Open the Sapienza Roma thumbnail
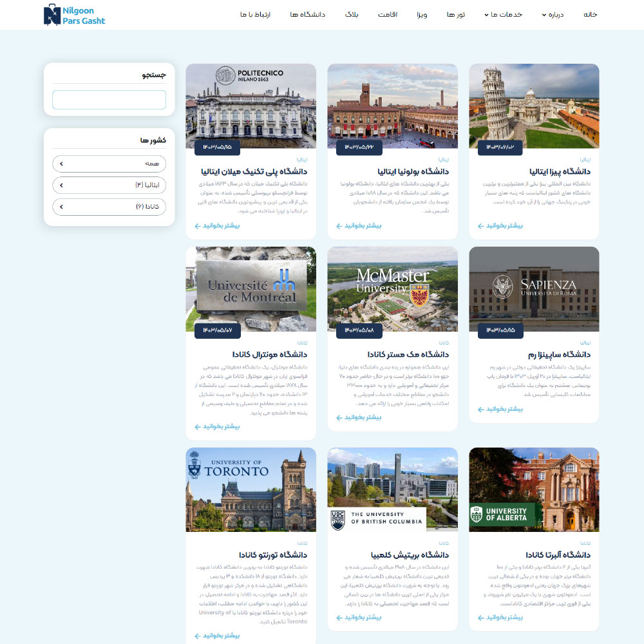The height and width of the screenshot is (644, 644). click(x=534, y=289)
